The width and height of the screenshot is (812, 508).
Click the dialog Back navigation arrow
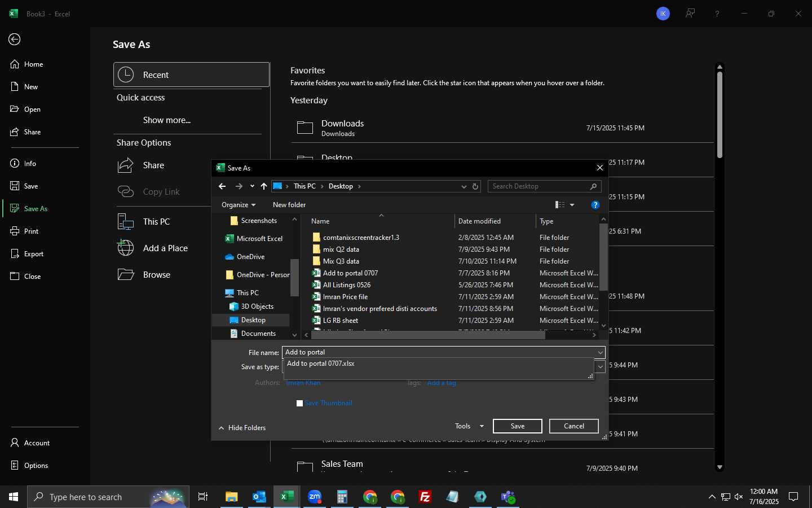click(222, 186)
